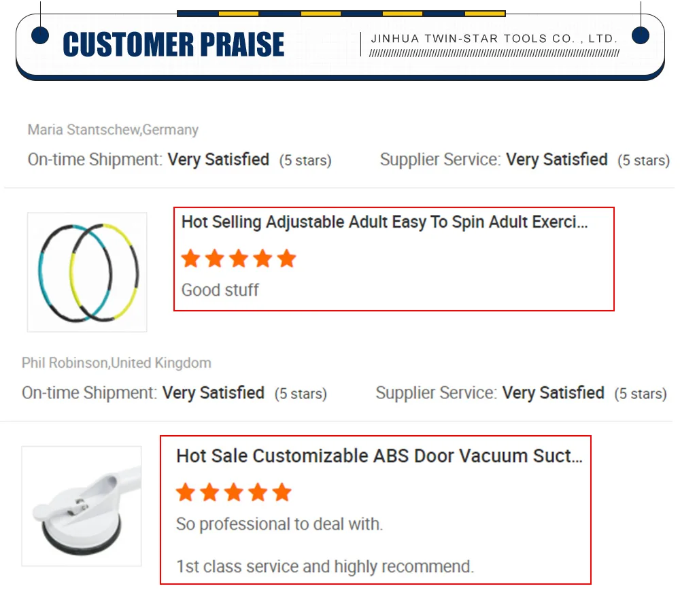Viewport: 680px width, 616px height.
Task: Click the third star of the hula hoop rating
Action: [239, 258]
